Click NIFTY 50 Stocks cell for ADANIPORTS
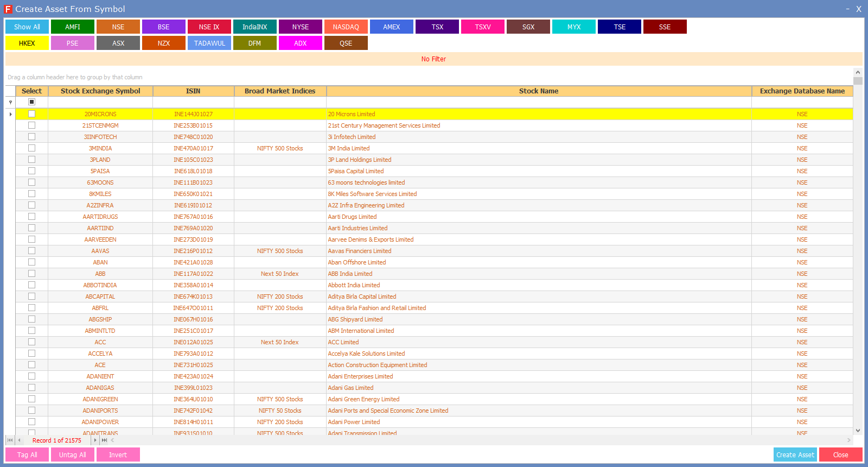 (280, 411)
